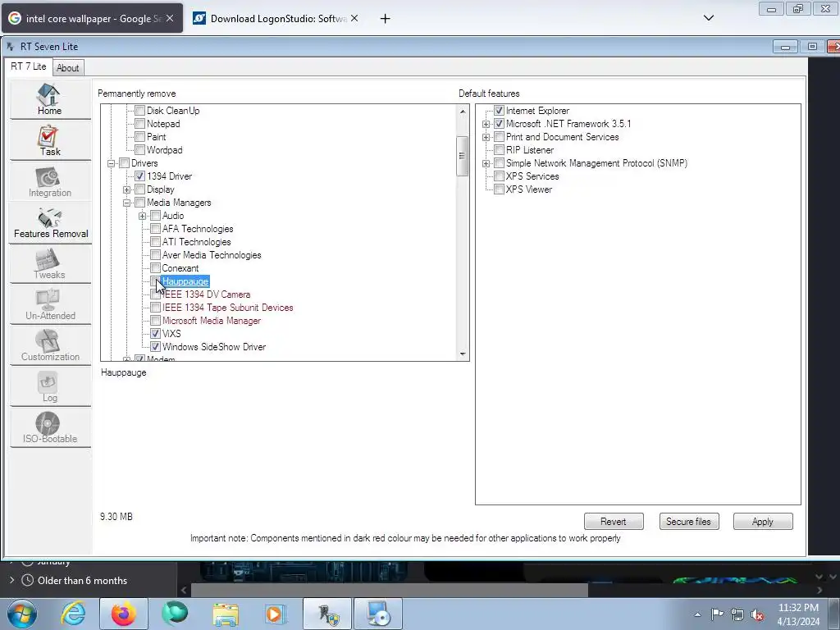Close the Download LogonStudio tab
This screenshot has width=840, height=630.
[x=354, y=18]
